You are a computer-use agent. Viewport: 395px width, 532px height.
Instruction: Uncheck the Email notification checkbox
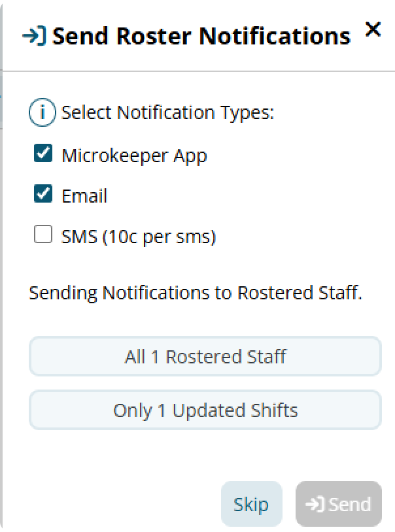tap(43, 193)
